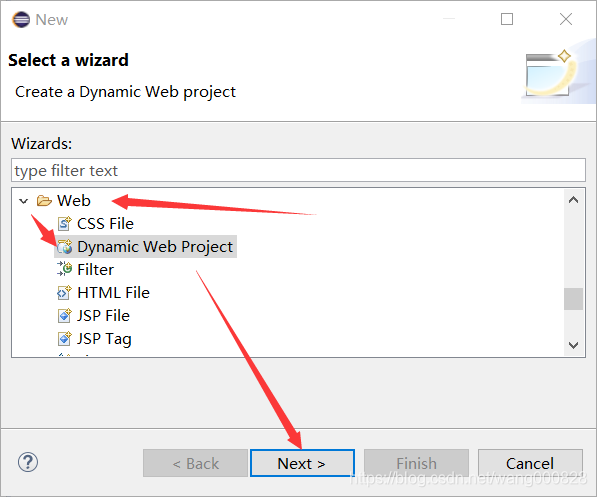The width and height of the screenshot is (597, 497).
Task: Select JSP File wizard entry
Action: pyautogui.click(x=103, y=316)
